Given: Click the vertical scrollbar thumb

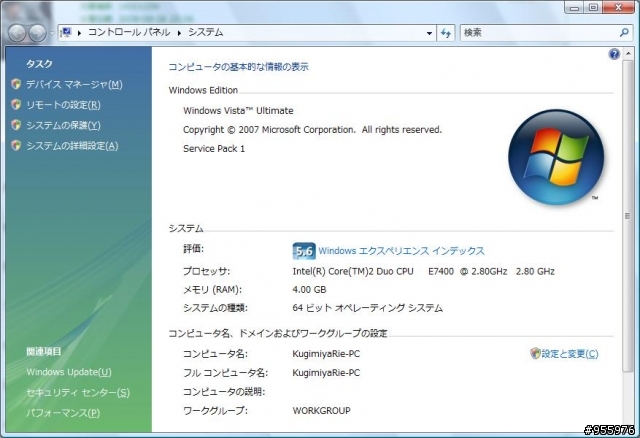Looking at the screenshot, I should [628, 216].
